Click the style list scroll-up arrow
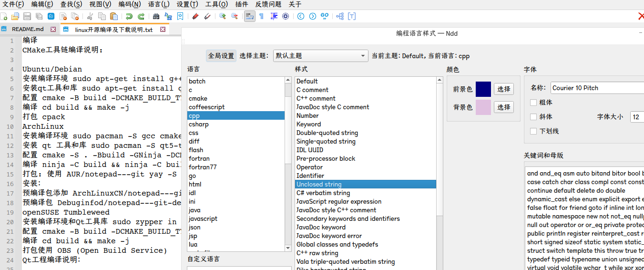The image size is (644, 270). [x=440, y=80]
